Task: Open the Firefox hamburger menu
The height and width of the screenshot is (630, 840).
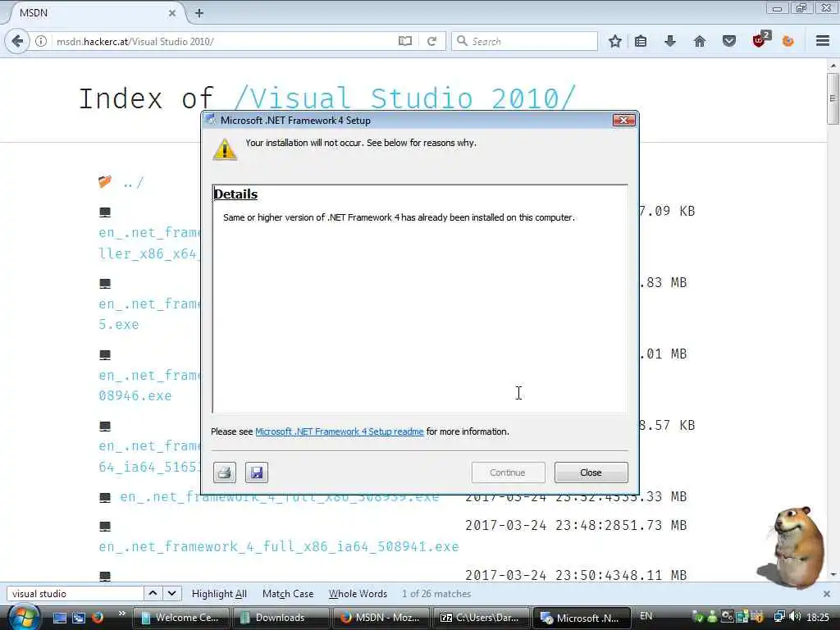Action: 823,41
